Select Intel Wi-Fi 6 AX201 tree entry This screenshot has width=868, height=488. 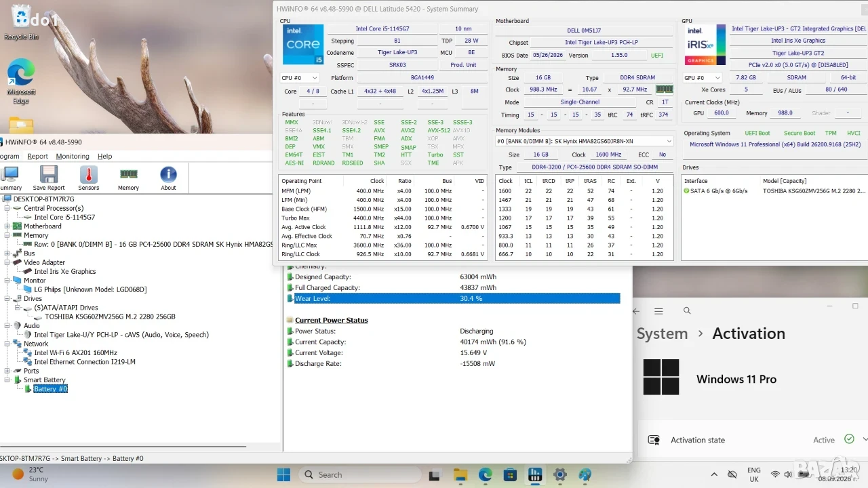coord(75,352)
